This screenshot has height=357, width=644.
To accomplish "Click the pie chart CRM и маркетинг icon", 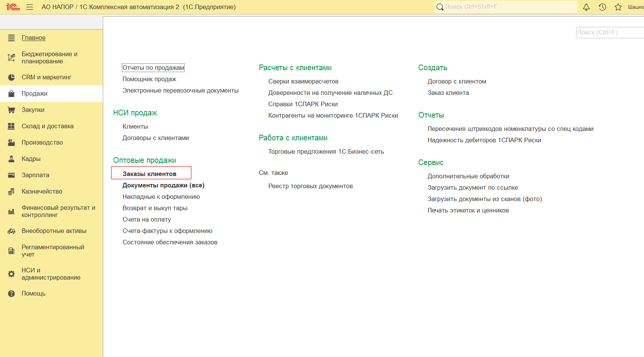I will 11,77.
